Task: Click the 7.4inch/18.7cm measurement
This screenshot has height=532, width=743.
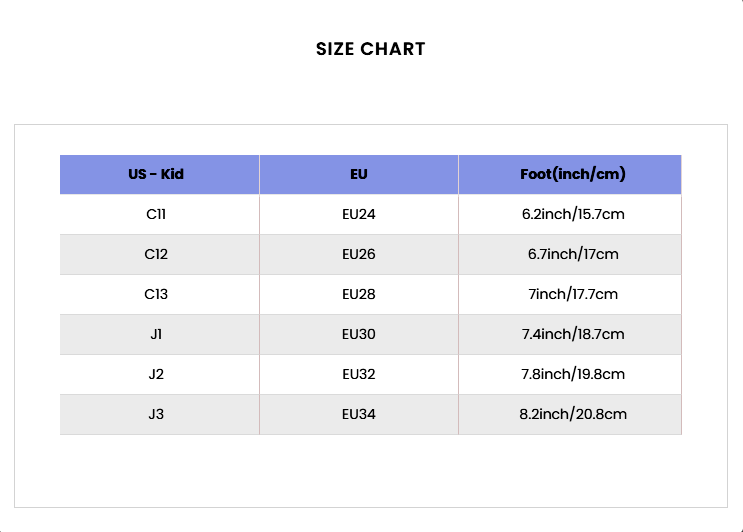Action: [573, 334]
